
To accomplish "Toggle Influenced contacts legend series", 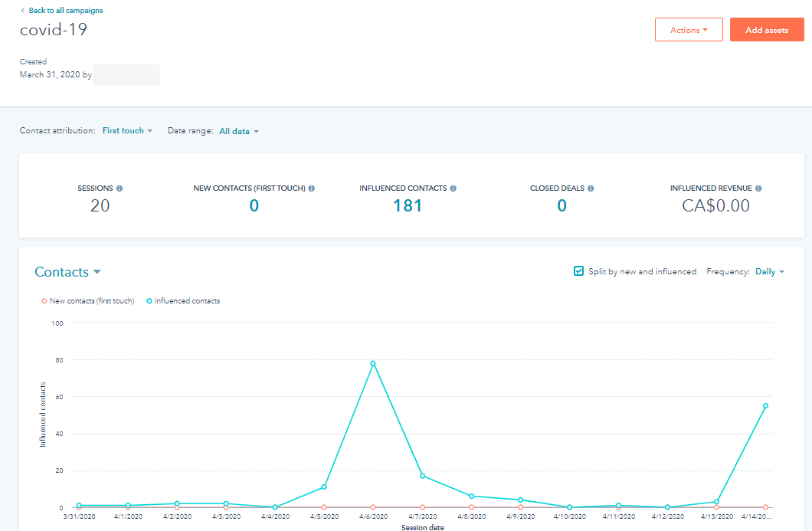I will pyautogui.click(x=183, y=301).
